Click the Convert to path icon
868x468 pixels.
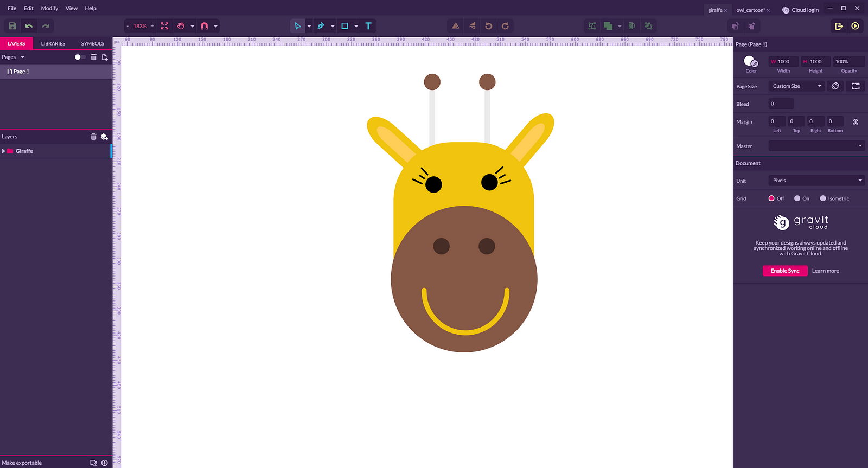[648, 26]
